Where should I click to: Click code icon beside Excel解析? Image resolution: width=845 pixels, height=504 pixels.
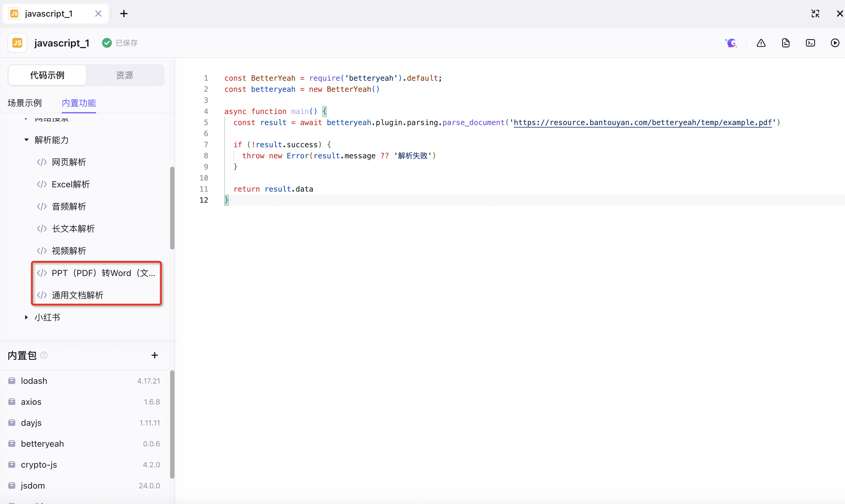(x=42, y=184)
